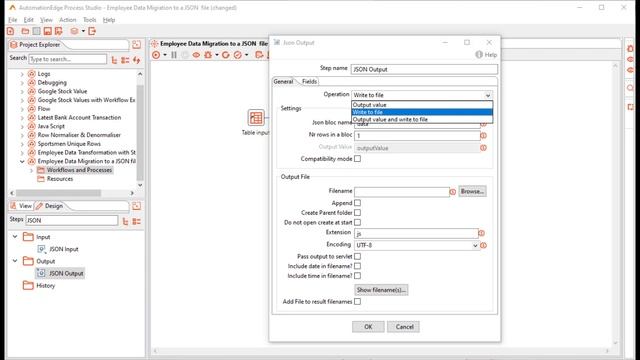
Task: Click the debug process icon
Action: point(208,55)
